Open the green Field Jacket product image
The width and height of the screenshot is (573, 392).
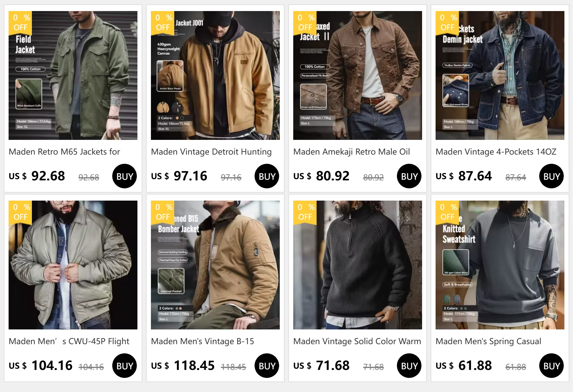pos(73,75)
